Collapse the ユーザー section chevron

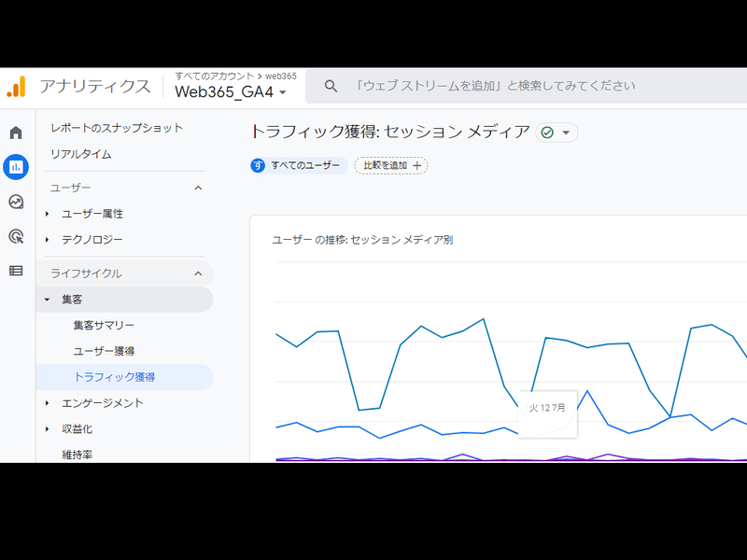pyautogui.click(x=198, y=188)
